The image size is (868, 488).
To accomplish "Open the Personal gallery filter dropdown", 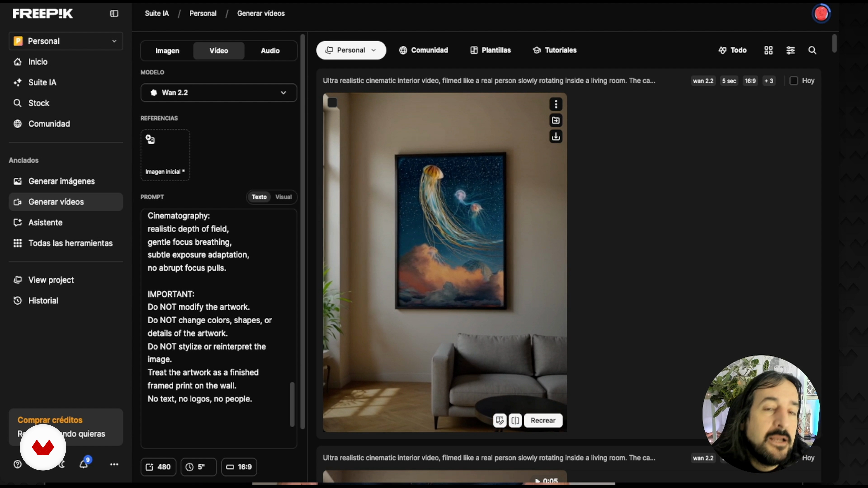I will pos(351,50).
